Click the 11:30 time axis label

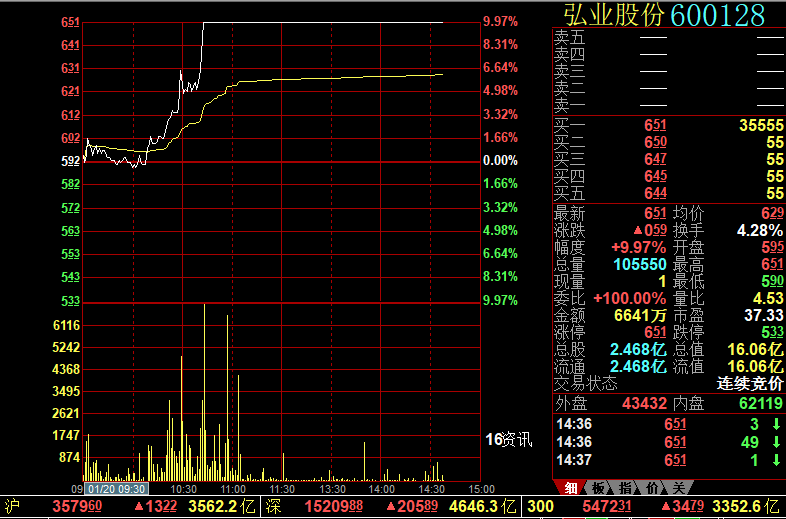(x=282, y=489)
